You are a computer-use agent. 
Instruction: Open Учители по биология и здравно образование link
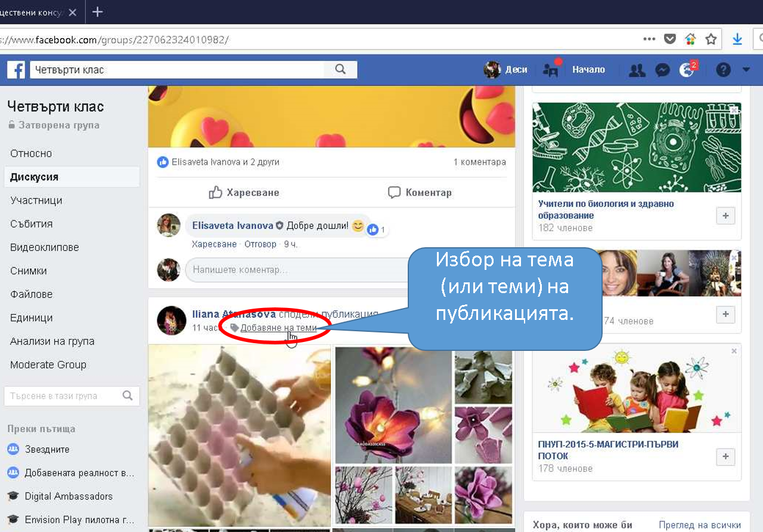(606, 210)
